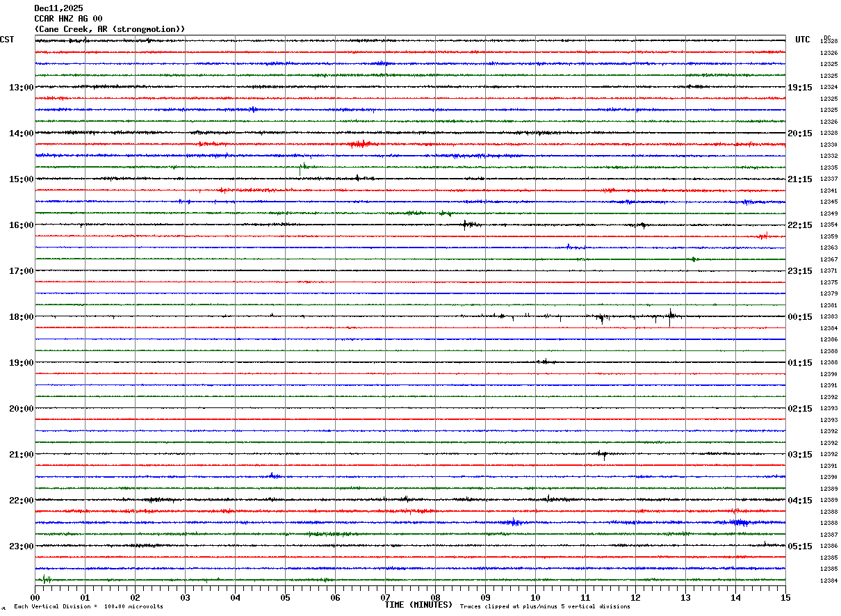The height and width of the screenshot is (616, 841).
Task: Click the DC offset value 12381
Action: [828, 305]
